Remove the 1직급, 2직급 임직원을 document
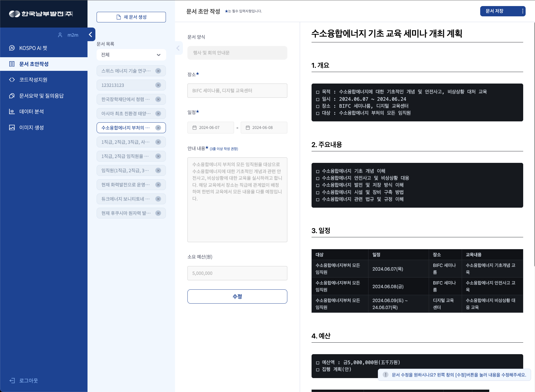Viewport: 535px width, 392px height. (158, 156)
